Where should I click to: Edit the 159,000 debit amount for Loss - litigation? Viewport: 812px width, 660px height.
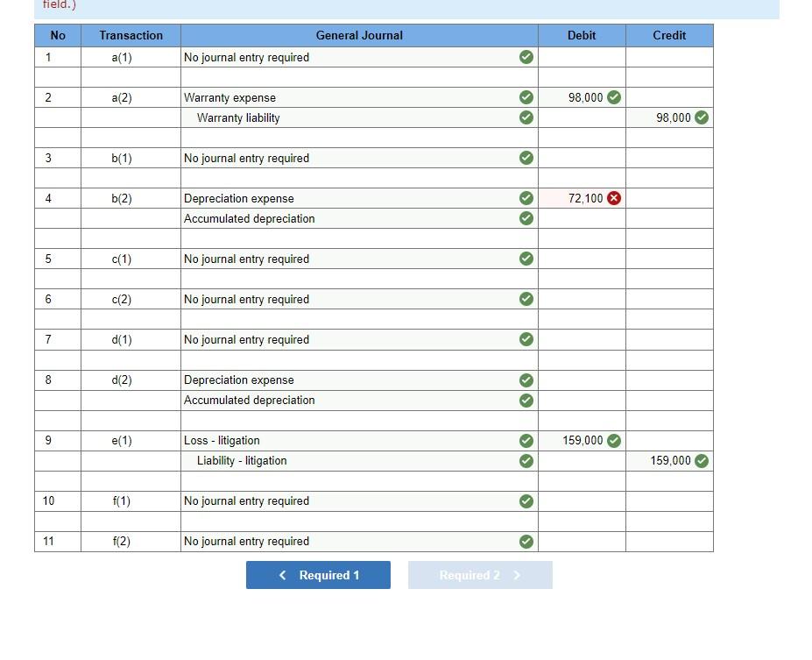583,441
